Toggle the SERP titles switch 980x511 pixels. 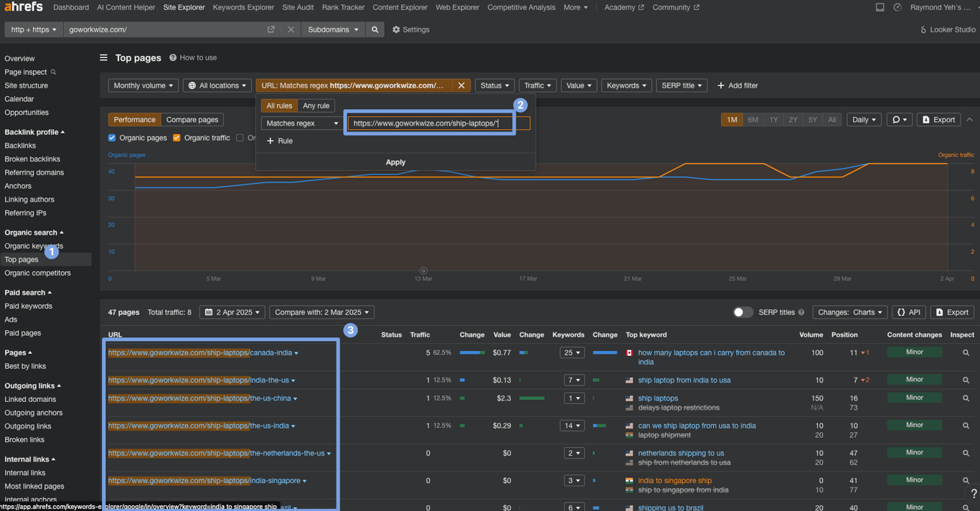coord(743,312)
